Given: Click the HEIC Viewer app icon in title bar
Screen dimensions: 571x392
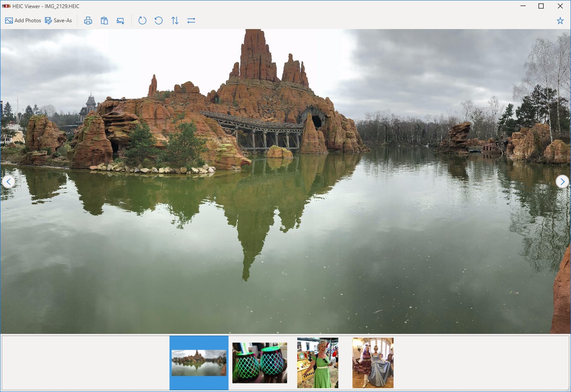Looking at the screenshot, I should click(x=6, y=6).
